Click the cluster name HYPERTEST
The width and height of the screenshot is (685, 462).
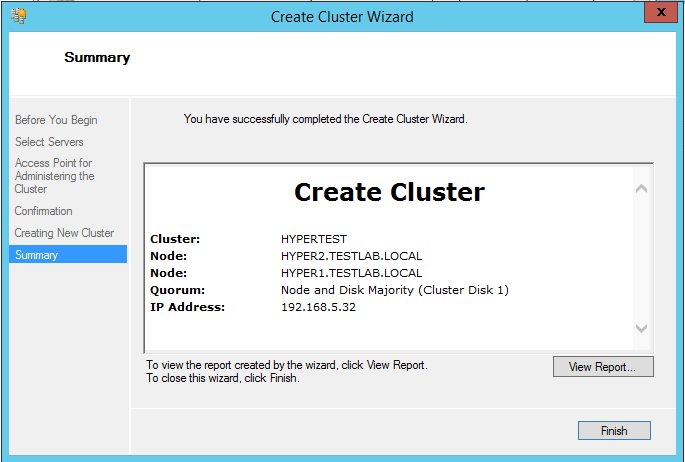tap(314, 239)
